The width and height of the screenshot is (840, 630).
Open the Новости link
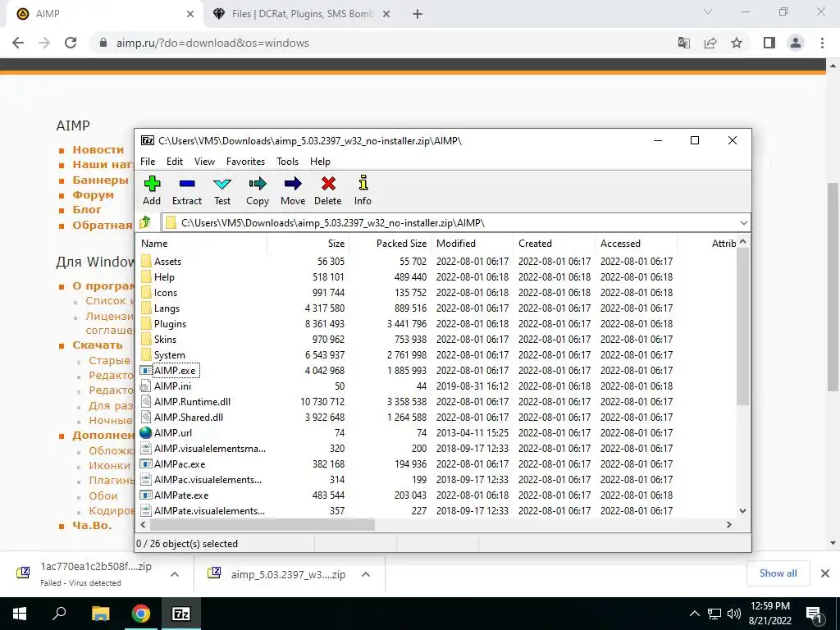click(x=98, y=149)
